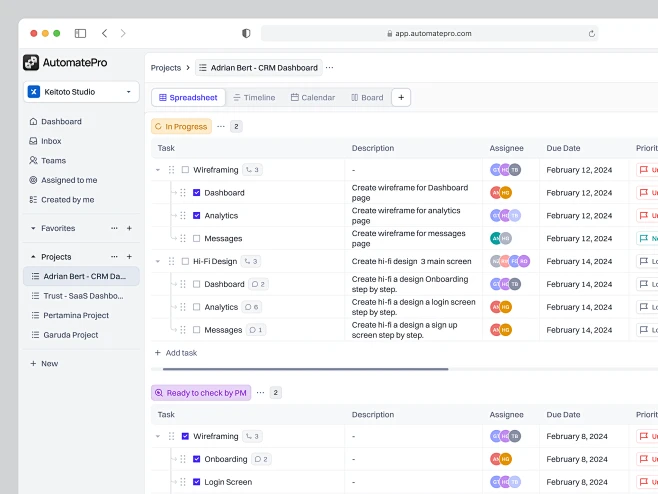Screen dimensions: 658x494
Task: Open comments on Hi-Fi Analytics task
Action: pyautogui.click(x=252, y=307)
